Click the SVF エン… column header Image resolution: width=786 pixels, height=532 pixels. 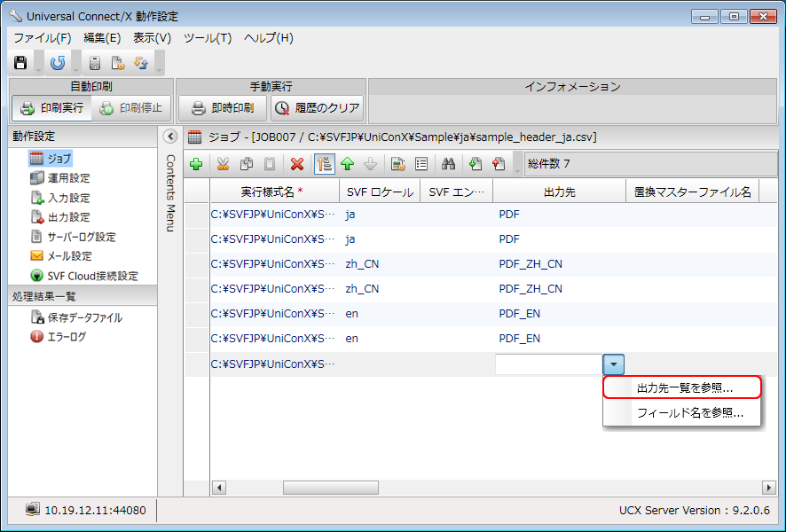click(457, 192)
